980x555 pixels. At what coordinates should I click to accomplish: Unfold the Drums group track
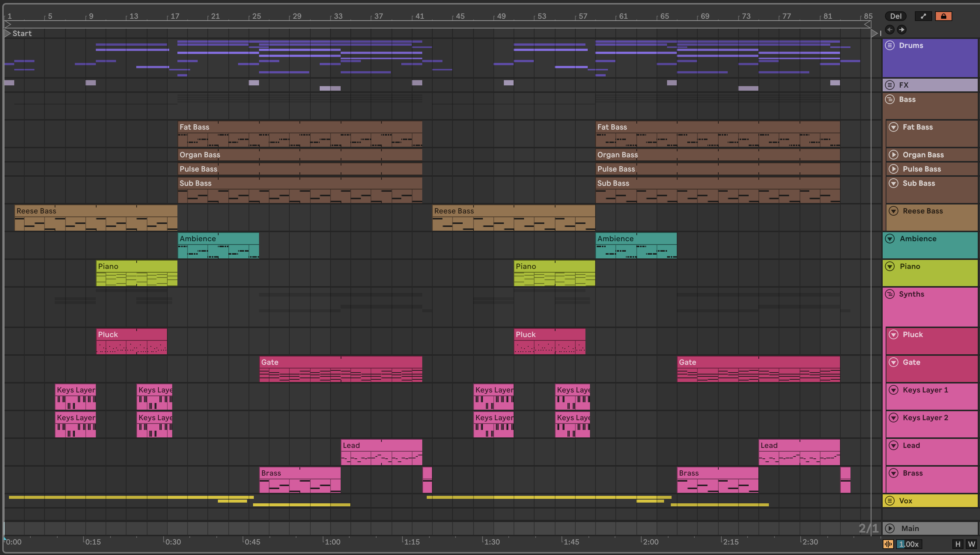coord(890,45)
